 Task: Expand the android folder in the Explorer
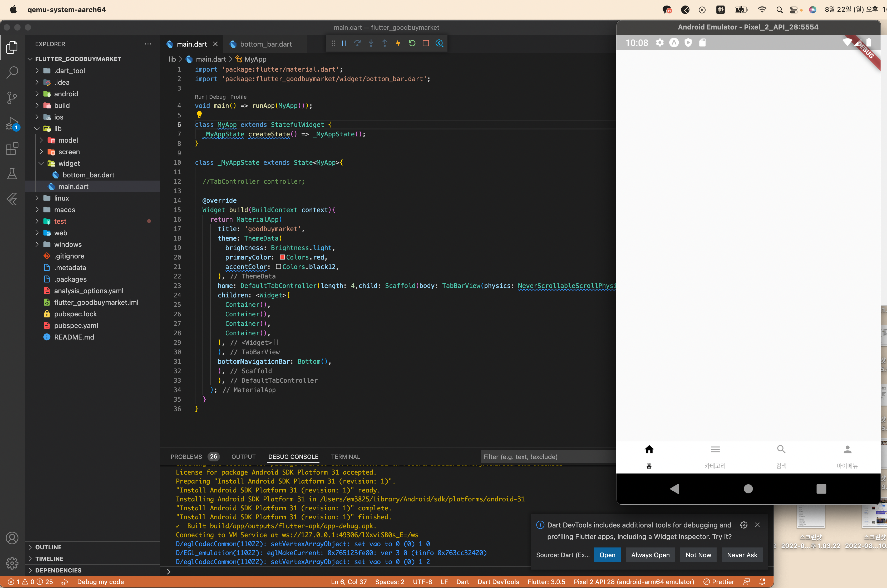click(66, 94)
